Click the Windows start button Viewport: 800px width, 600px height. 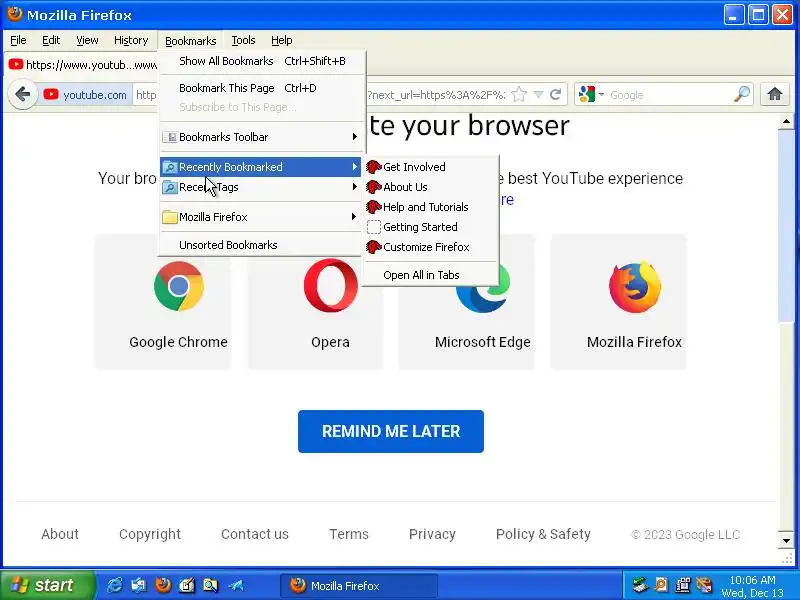click(47, 585)
